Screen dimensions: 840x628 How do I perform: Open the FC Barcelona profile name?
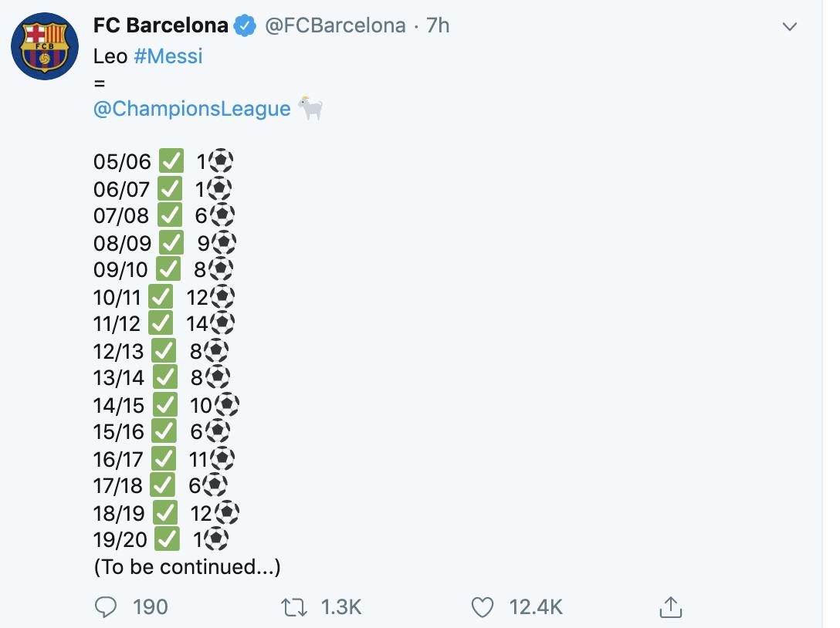click(161, 25)
